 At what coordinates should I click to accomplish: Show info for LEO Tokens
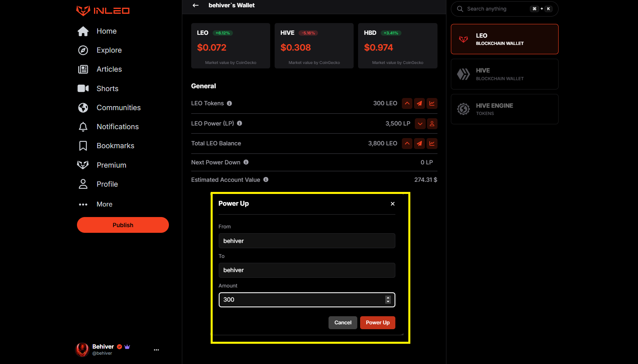[x=229, y=103]
